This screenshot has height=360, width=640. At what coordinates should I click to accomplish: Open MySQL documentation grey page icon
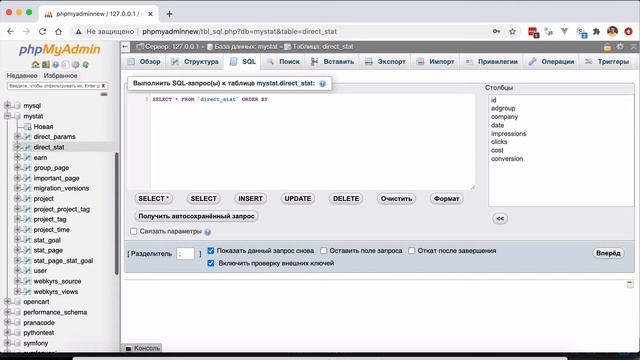point(66,64)
